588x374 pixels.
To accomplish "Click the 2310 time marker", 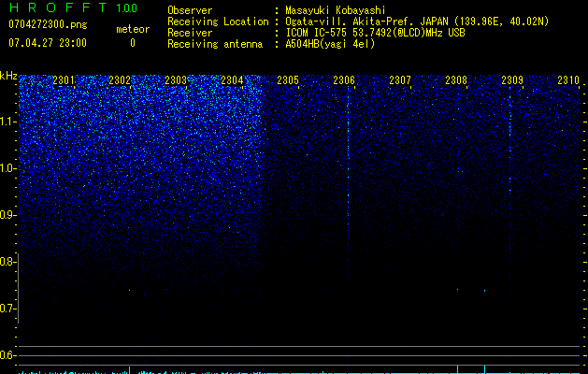I will click(568, 80).
